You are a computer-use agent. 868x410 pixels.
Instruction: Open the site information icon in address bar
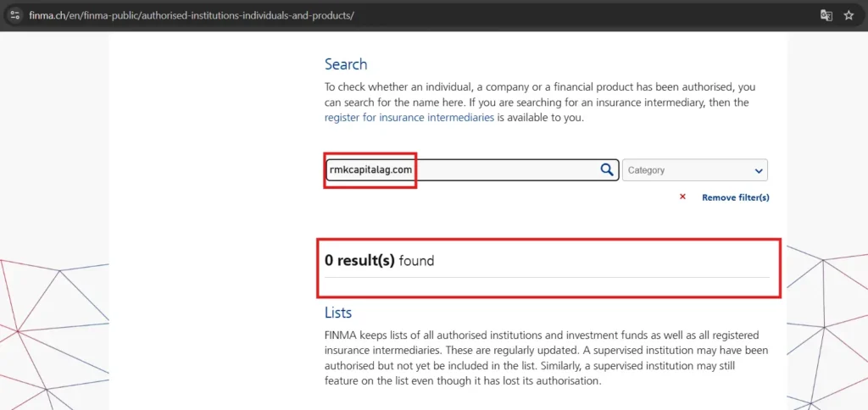(15, 15)
